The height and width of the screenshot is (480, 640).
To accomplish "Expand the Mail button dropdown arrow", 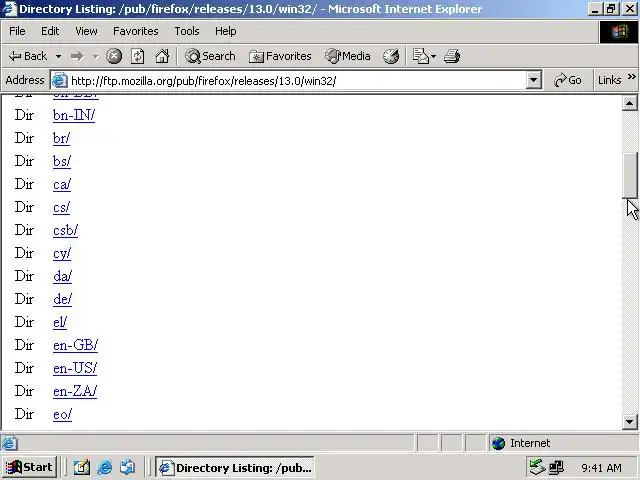I will pos(433,56).
